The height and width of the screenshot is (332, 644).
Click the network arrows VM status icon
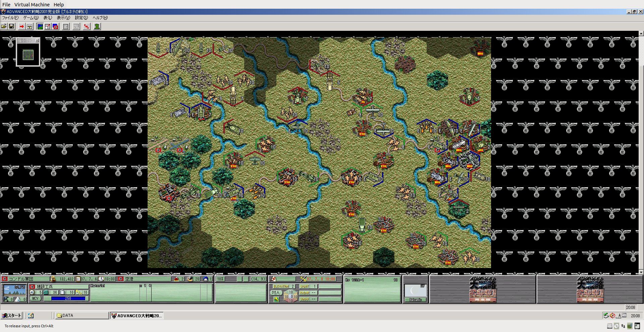click(x=623, y=326)
